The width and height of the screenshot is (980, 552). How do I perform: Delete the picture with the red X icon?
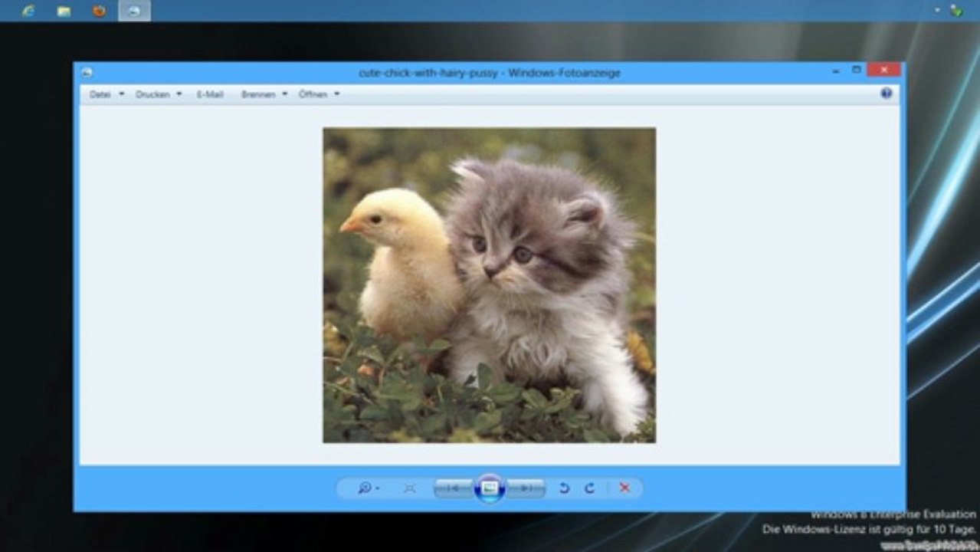[624, 488]
